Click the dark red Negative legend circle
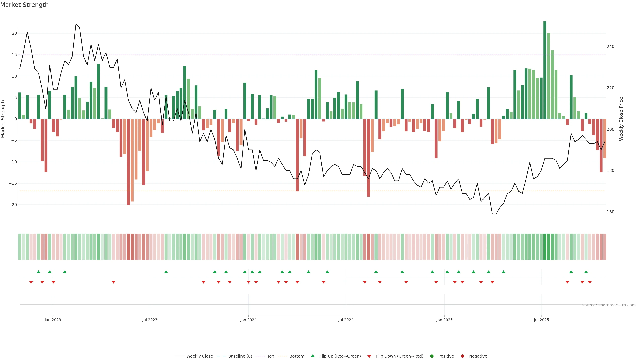The image size is (644, 362). pos(462,356)
